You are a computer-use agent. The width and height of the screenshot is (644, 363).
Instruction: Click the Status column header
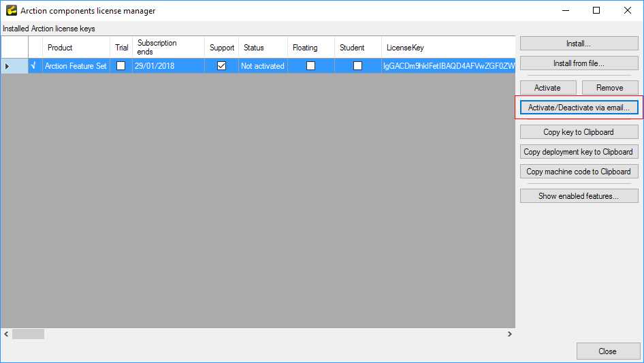263,47
